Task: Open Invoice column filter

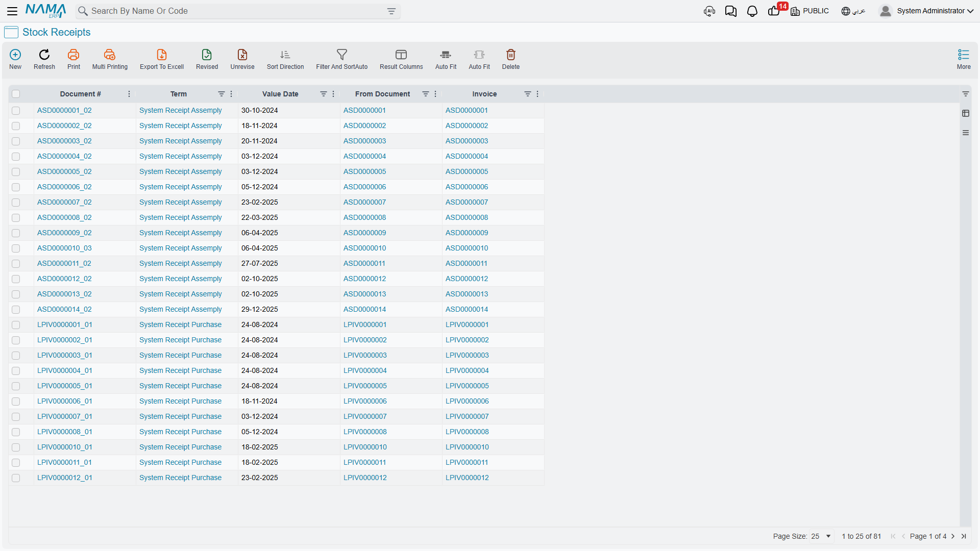Action: [x=527, y=94]
